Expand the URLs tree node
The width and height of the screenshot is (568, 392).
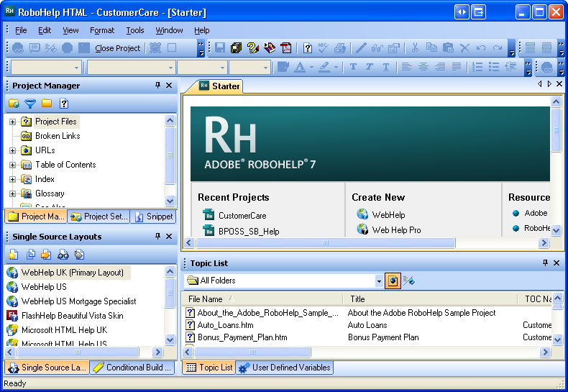(13, 150)
